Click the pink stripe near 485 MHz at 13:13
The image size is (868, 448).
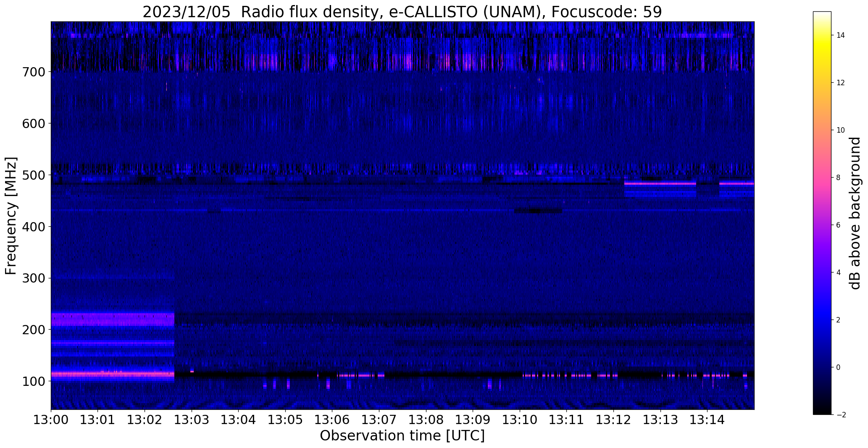(x=660, y=183)
